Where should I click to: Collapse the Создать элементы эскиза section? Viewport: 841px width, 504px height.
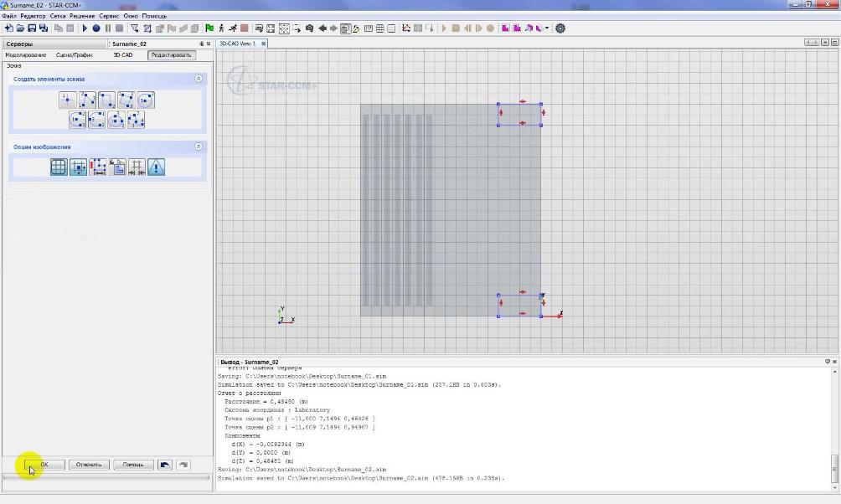click(199, 79)
